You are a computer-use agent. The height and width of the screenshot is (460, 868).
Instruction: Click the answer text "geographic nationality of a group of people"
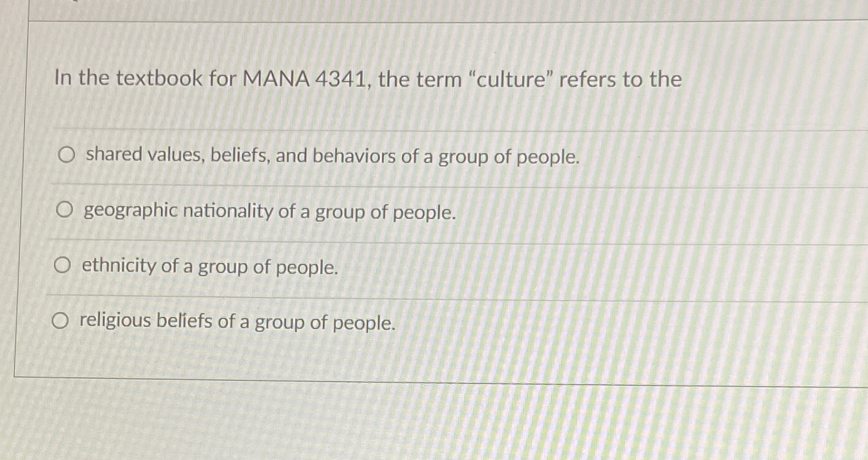pyautogui.click(x=270, y=212)
